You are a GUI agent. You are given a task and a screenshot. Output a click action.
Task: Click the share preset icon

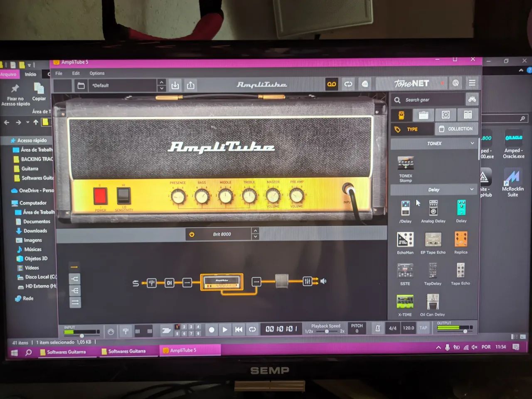(191, 85)
